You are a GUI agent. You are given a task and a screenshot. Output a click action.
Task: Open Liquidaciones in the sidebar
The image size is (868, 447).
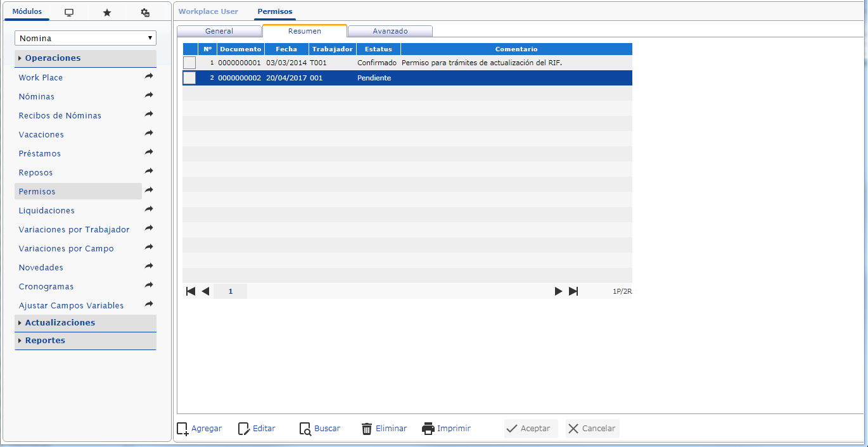coord(47,210)
